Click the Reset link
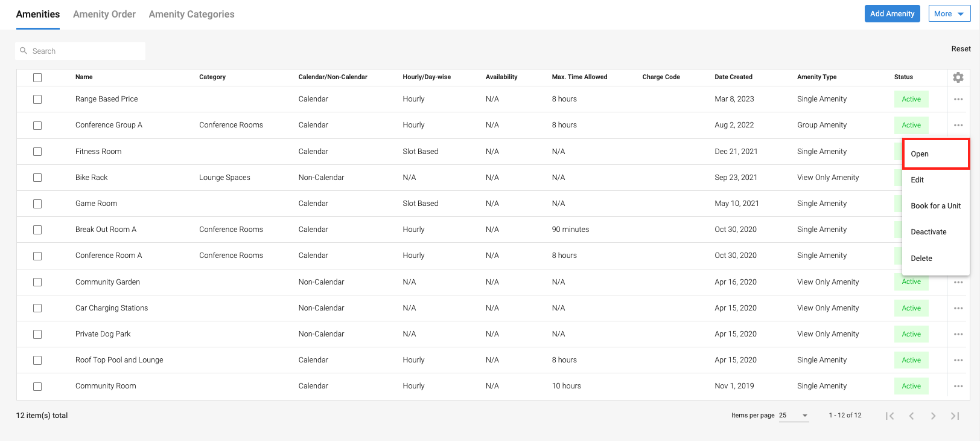Viewport: 980px width, 441px height. 961,49
